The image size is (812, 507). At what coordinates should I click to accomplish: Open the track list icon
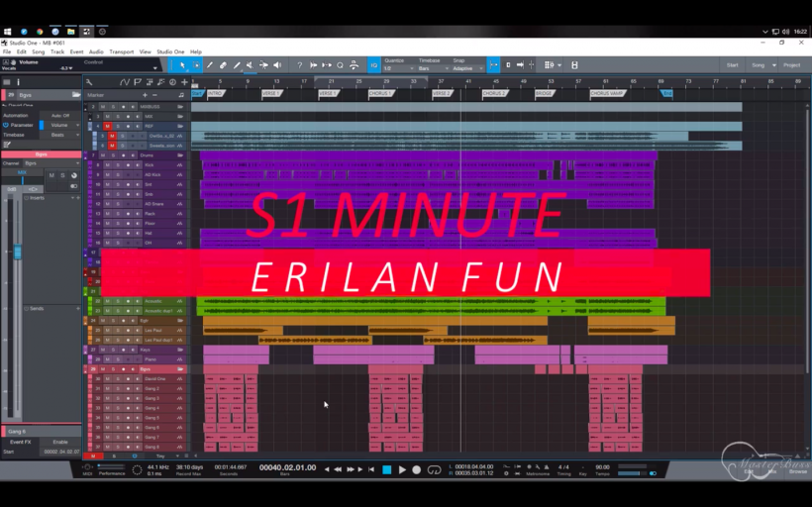point(7,82)
